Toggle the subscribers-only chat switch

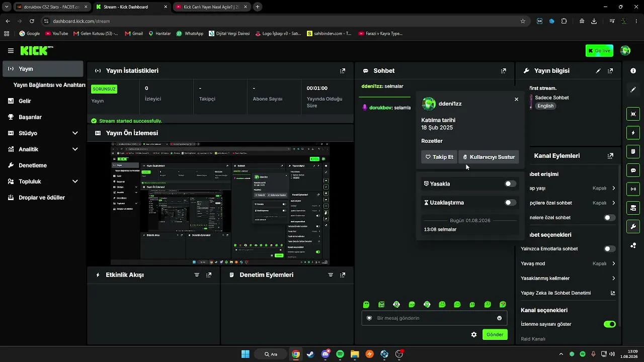point(610,218)
